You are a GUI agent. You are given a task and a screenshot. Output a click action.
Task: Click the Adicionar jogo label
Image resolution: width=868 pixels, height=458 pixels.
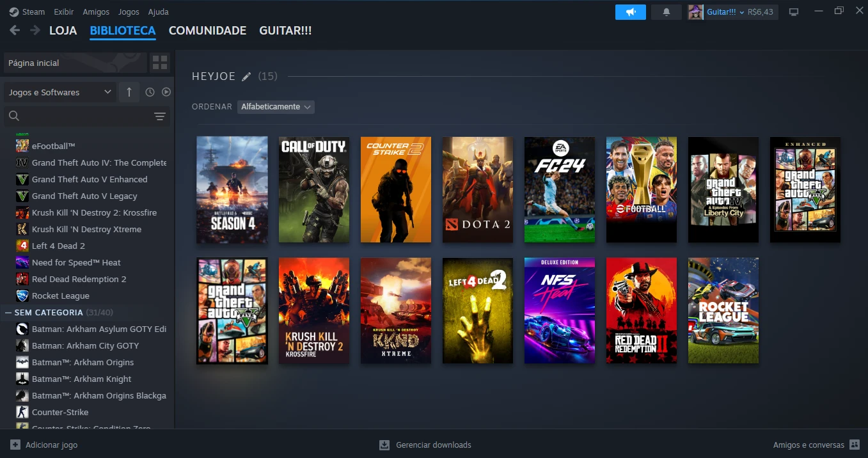[52, 445]
